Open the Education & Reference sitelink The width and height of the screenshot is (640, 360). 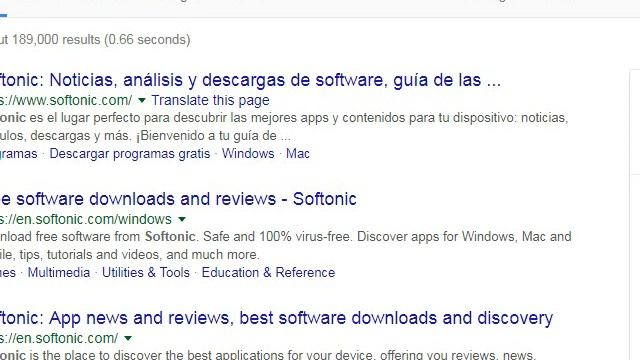[x=268, y=273]
